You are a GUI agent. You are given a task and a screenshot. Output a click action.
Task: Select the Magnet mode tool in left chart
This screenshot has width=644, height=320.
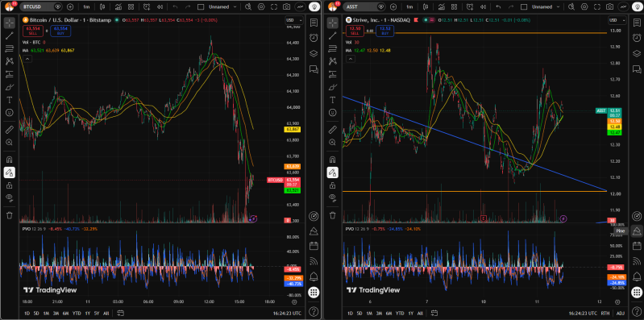pyautogui.click(x=10, y=160)
